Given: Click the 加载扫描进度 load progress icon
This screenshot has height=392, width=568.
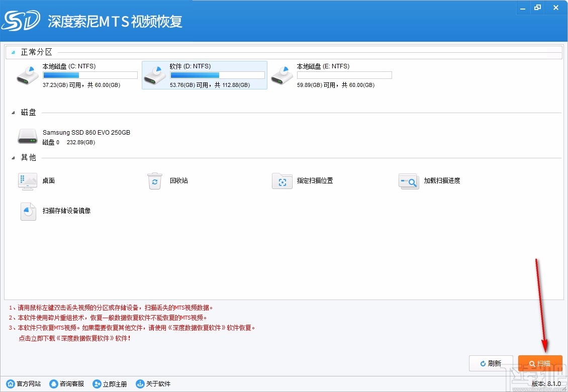Looking at the screenshot, I should click(x=409, y=181).
